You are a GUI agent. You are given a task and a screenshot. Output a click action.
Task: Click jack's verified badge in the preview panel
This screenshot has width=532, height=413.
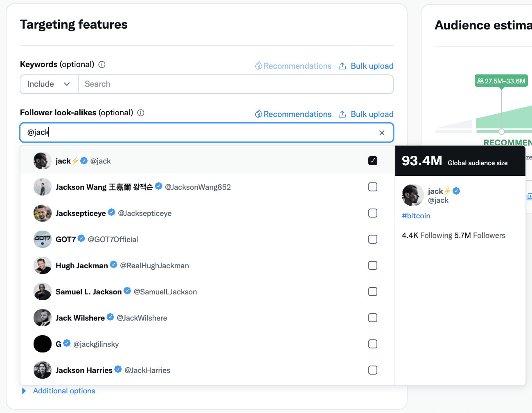(x=456, y=191)
